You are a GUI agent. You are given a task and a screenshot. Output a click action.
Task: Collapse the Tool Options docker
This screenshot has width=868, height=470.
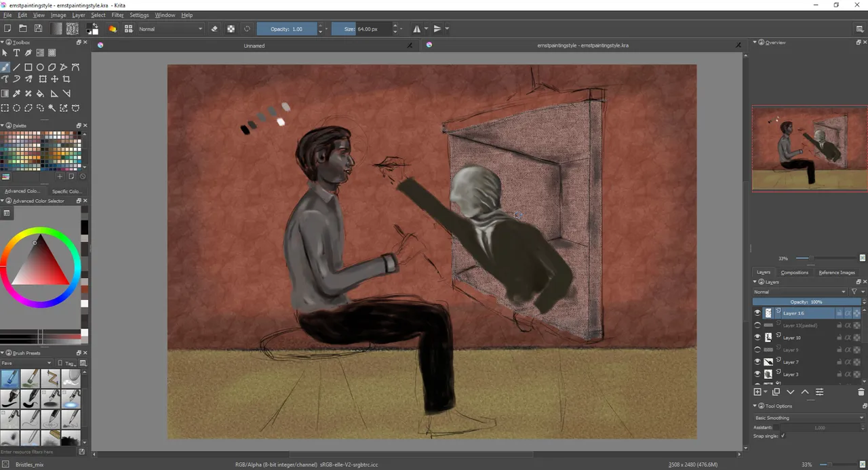pos(755,406)
